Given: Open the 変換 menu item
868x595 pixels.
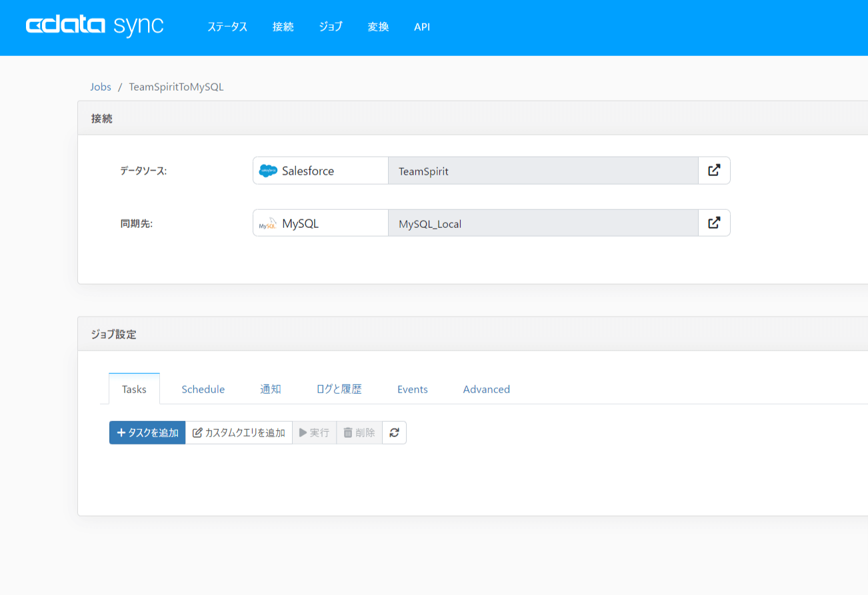Looking at the screenshot, I should (378, 27).
